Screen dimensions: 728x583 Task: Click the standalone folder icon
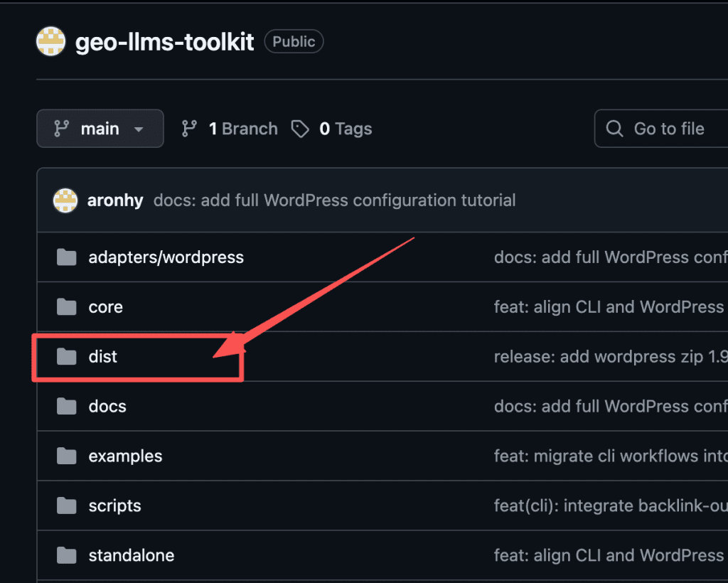point(67,555)
